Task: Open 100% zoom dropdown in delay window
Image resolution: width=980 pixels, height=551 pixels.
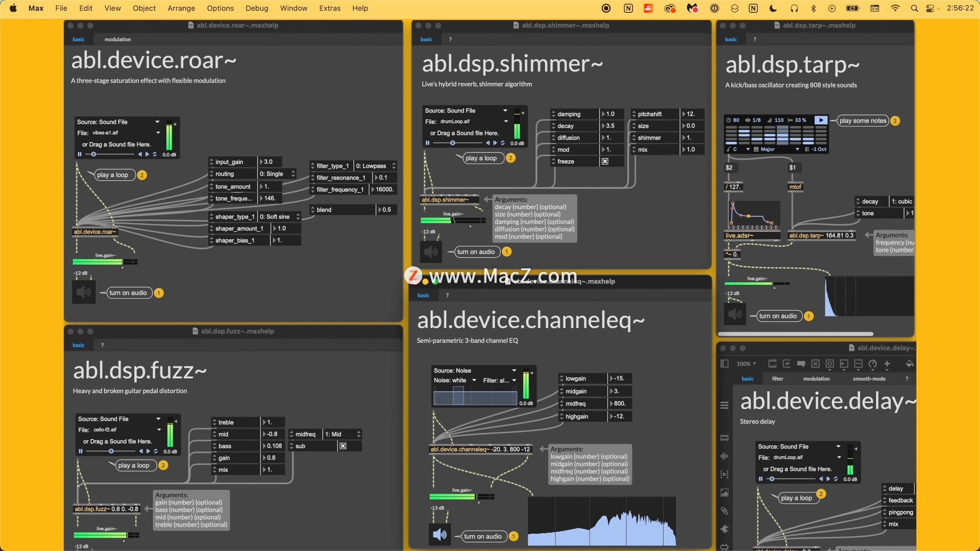Action: pyautogui.click(x=746, y=364)
